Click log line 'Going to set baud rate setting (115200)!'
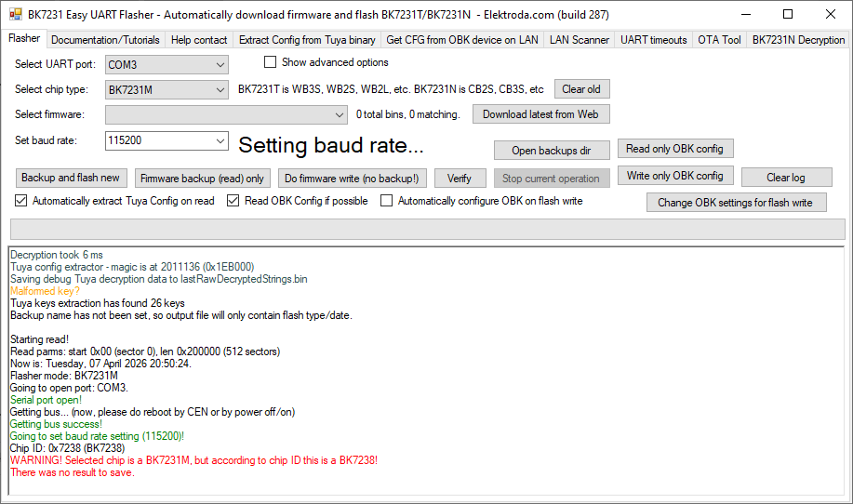The width and height of the screenshot is (853, 504). [x=97, y=436]
